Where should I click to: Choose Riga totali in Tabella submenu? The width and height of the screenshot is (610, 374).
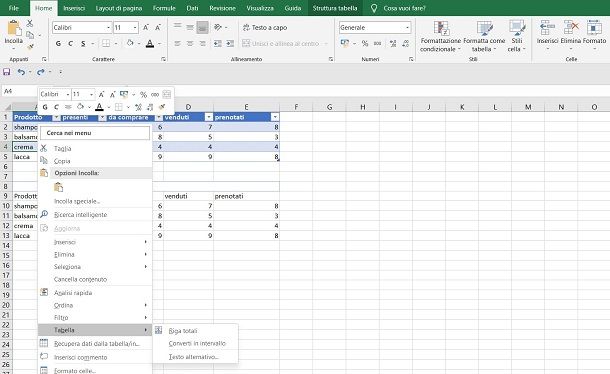(x=183, y=331)
